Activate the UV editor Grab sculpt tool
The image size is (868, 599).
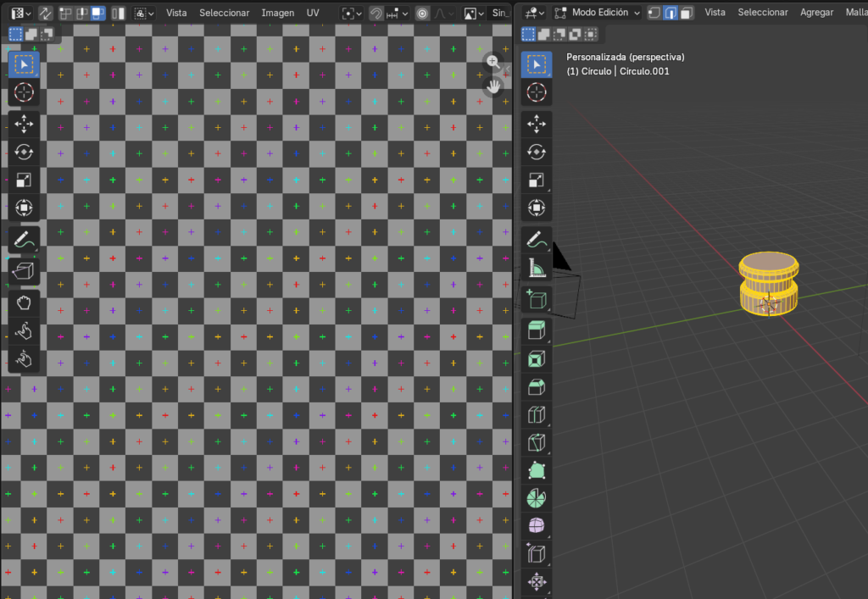pyautogui.click(x=24, y=302)
